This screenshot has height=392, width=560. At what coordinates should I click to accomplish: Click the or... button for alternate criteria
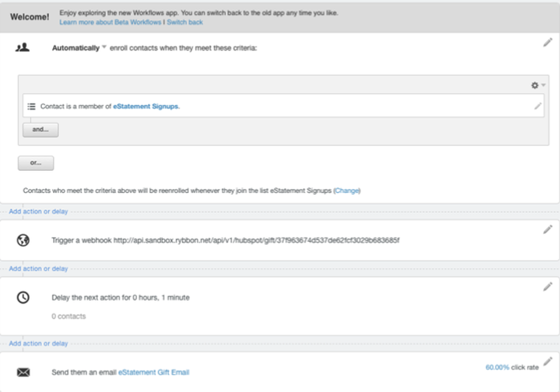pos(35,163)
